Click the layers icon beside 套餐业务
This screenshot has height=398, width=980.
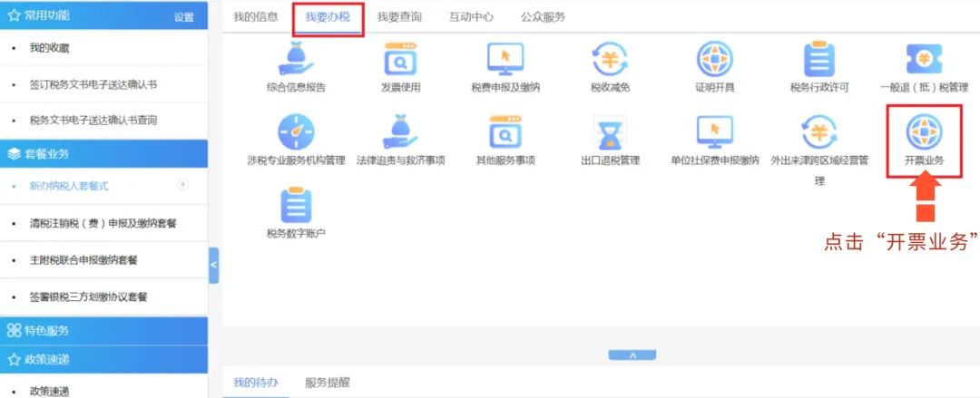[14, 154]
